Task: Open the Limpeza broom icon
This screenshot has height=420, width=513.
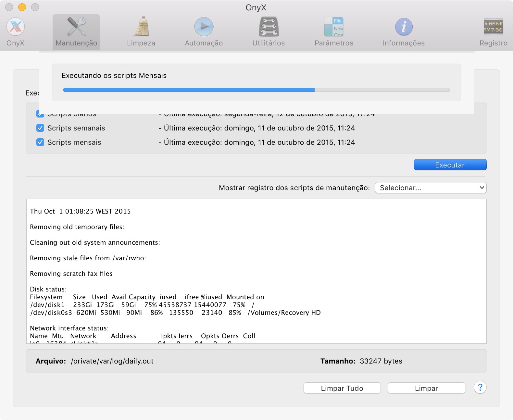Action: tap(141, 26)
